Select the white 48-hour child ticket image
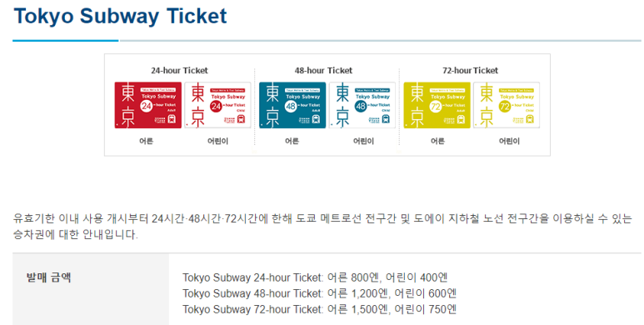This screenshot has width=644, height=325. 362,105
